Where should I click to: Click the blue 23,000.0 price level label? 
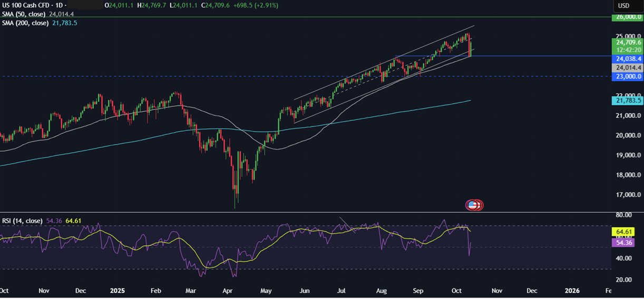tap(627, 76)
